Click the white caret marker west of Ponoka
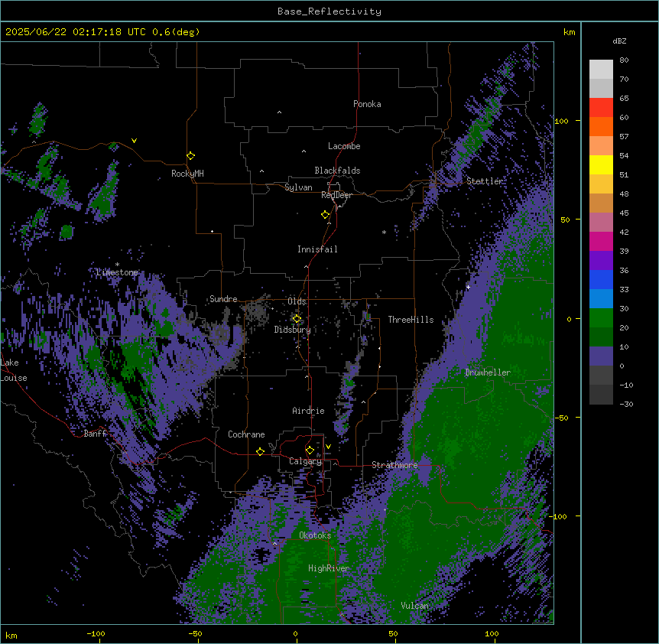The width and height of the screenshot is (659, 644). 279,112
